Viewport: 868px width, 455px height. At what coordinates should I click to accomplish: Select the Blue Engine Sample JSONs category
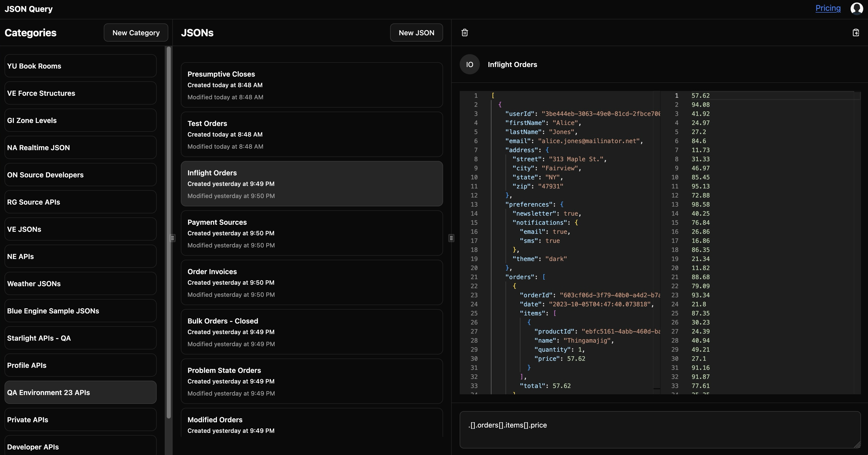(81, 311)
